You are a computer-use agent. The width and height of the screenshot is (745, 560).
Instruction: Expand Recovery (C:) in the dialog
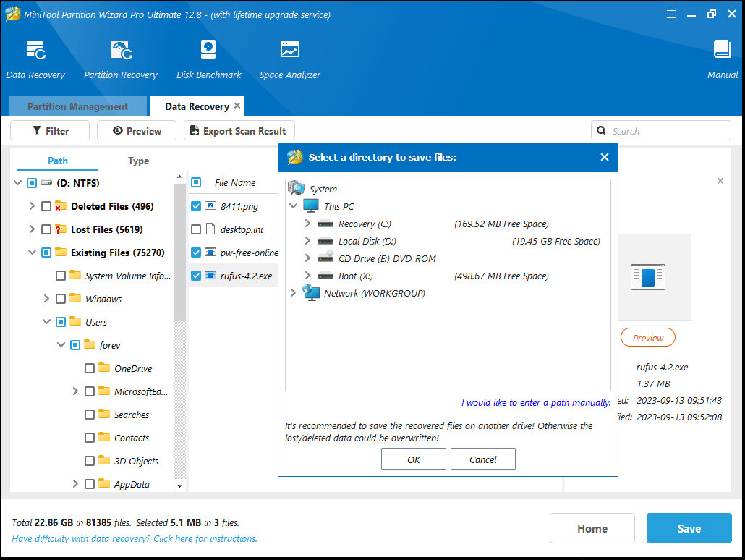(x=307, y=224)
